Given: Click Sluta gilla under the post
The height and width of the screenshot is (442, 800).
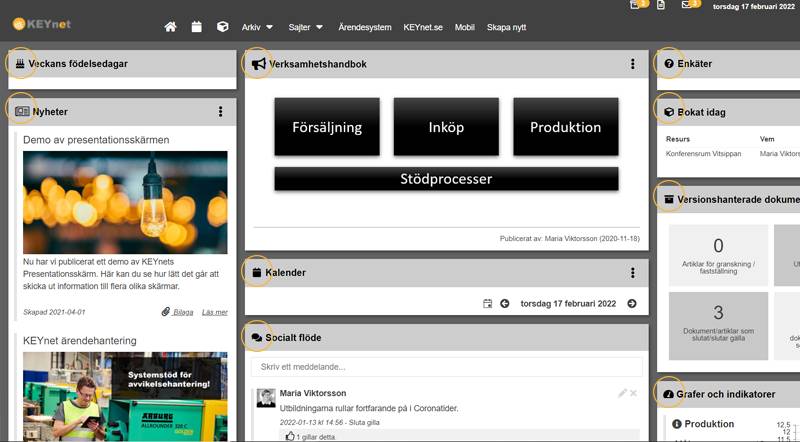Looking at the screenshot, I should tap(364, 423).
